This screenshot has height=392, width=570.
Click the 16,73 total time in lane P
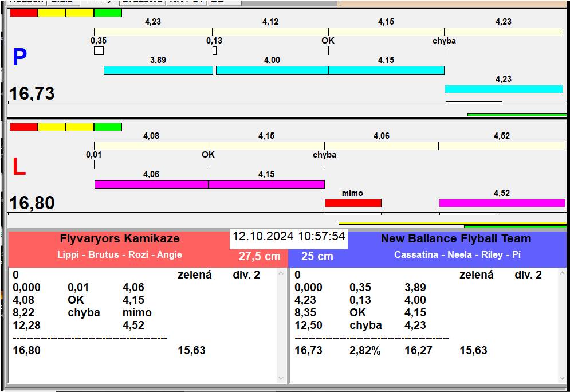(32, 93)
